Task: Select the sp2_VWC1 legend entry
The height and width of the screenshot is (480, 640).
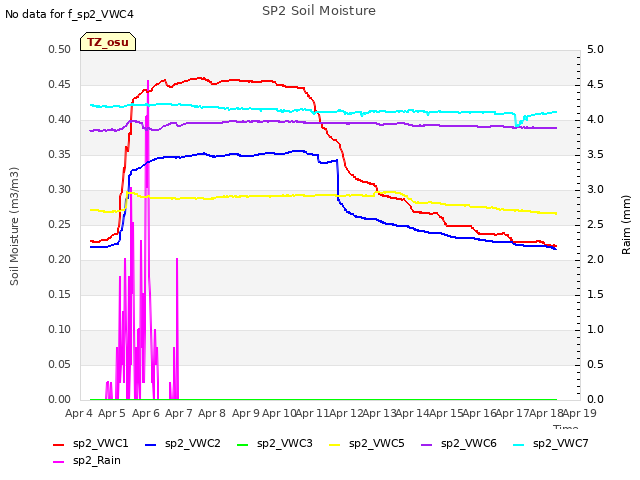Action: (x=91, y=443)
